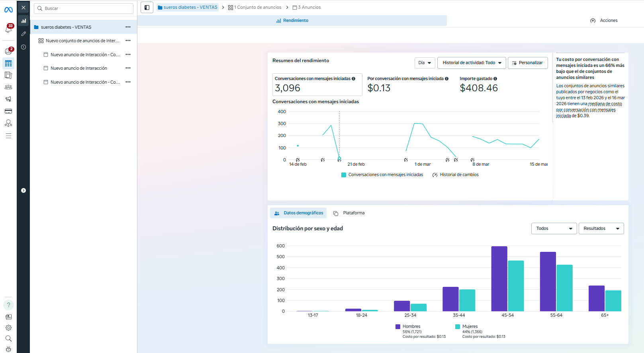Open the Acciones menu button

(604, 21)
